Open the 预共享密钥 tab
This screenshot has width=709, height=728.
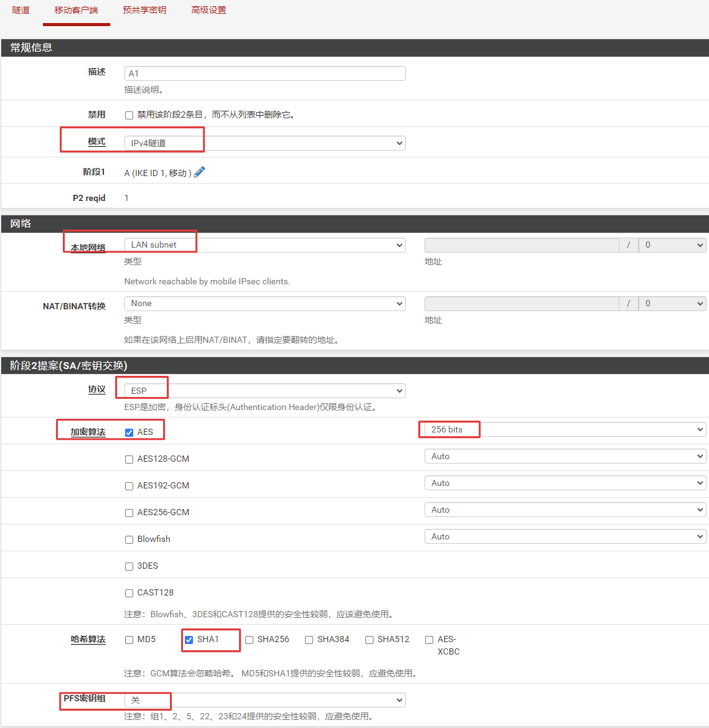point(144,10)
